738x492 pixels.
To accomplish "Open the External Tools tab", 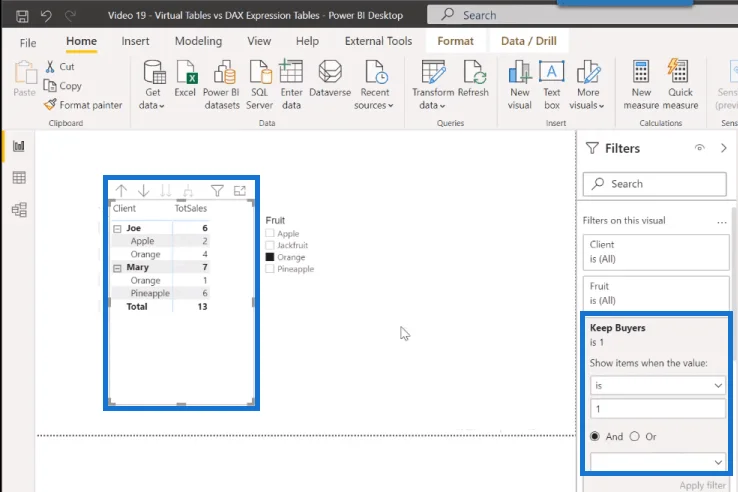I will click(378, 41).
